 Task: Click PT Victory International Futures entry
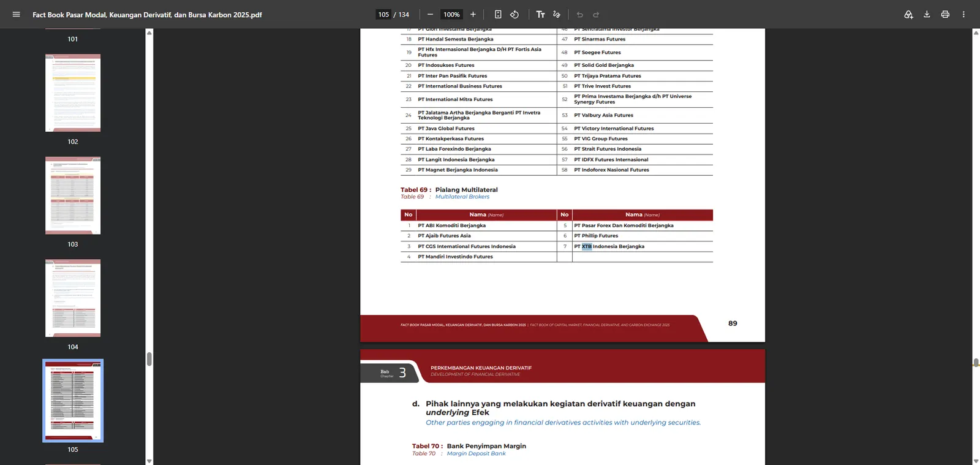[614, 129]
